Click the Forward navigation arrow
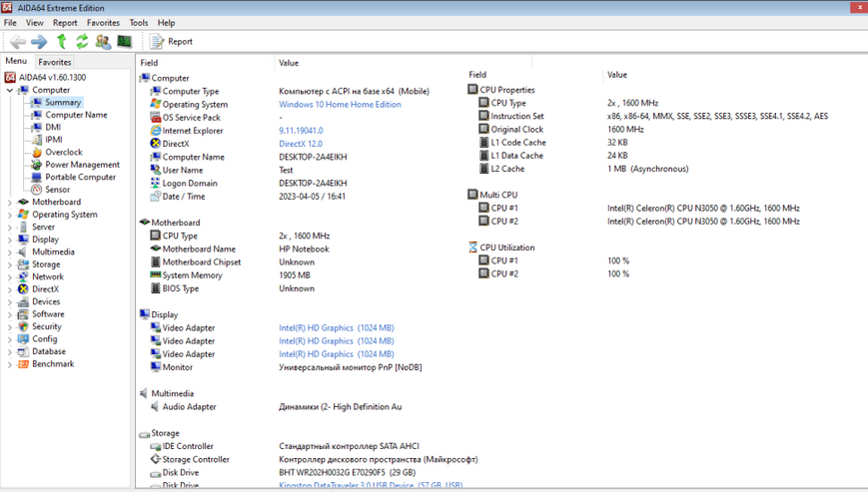 tap(39, 42)
